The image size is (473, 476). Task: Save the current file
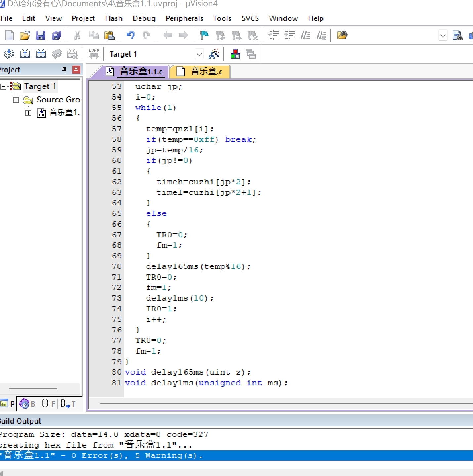[x=41, y=35]
